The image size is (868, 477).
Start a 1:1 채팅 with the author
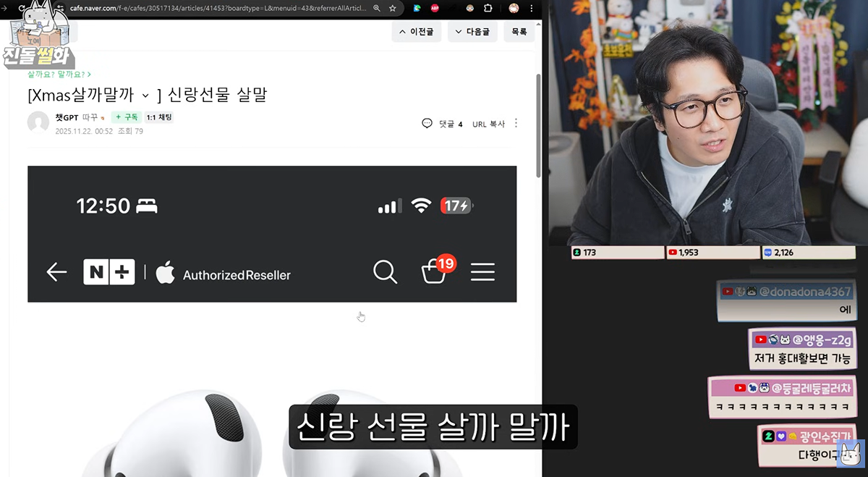click(158, 117)
